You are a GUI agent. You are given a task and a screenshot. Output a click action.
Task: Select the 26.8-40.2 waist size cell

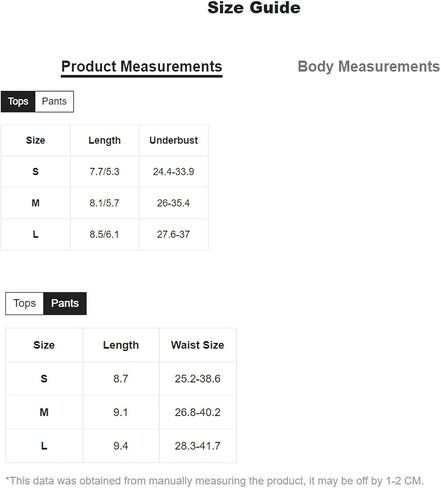pos(198,412)
